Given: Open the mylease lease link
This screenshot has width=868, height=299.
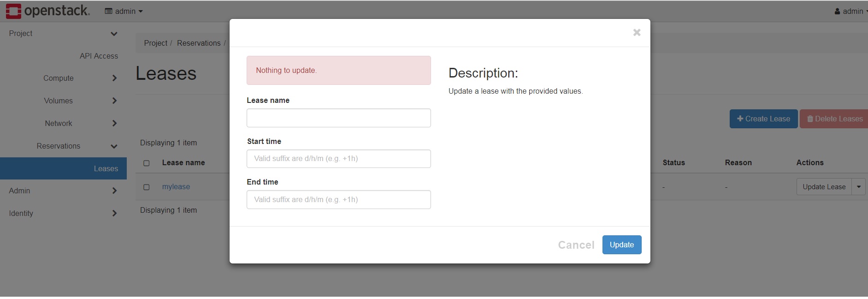Looking at the screenshot, I should [x=176, y=187].
